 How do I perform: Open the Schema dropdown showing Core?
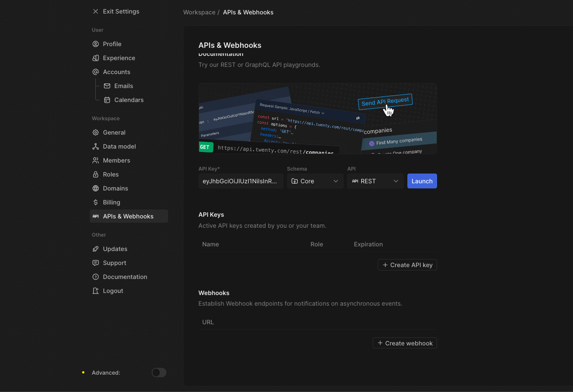pyautogui.click(x=315, y=181)
